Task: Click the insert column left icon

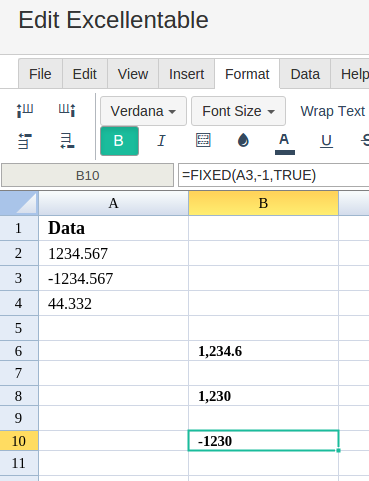Action: [25, 111]
